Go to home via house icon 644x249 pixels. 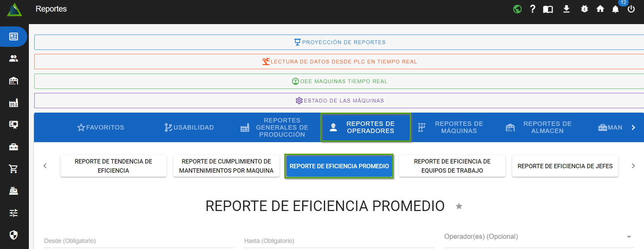600,9
